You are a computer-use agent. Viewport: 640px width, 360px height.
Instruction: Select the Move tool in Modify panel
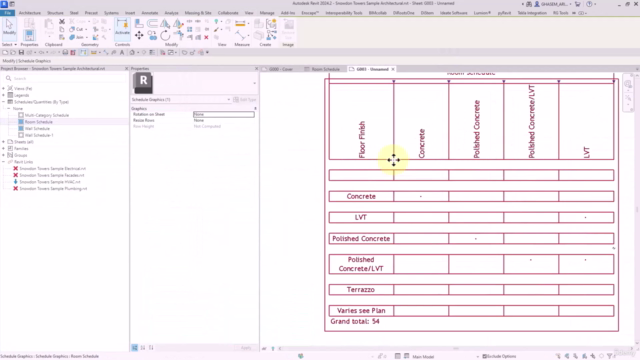click(139, 36)
